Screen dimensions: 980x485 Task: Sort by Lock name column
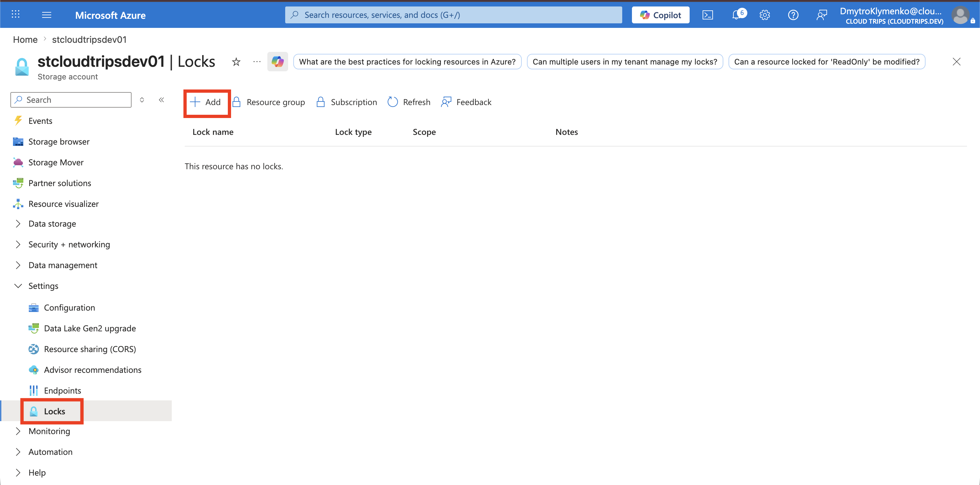tap(213, 132)
